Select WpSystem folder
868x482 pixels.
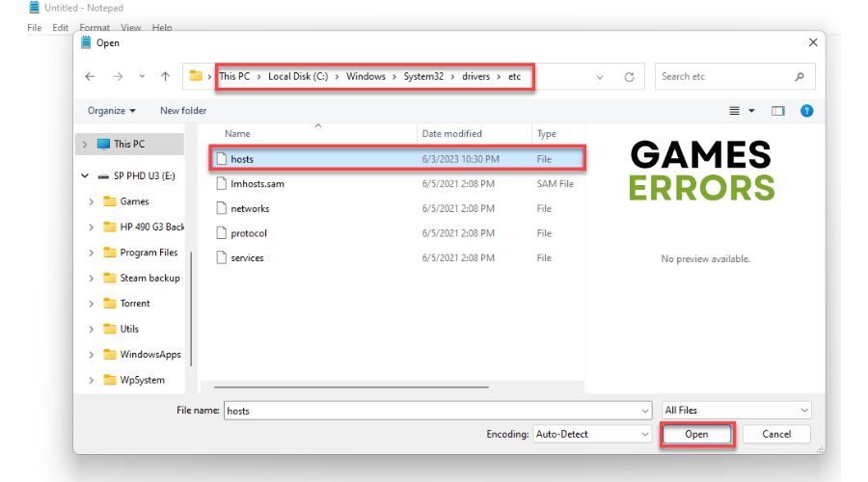coord(142,380)
